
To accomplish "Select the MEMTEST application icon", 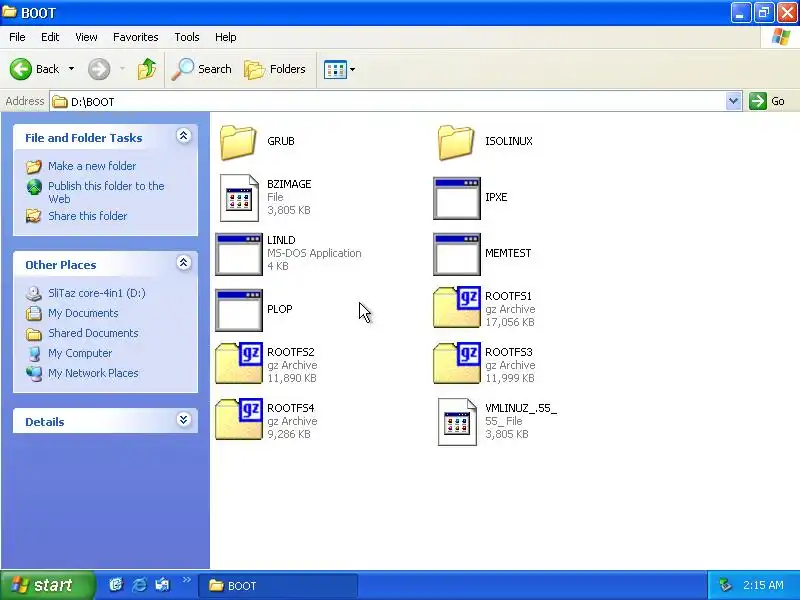I will pyautogui.click(x=457, y=255).
